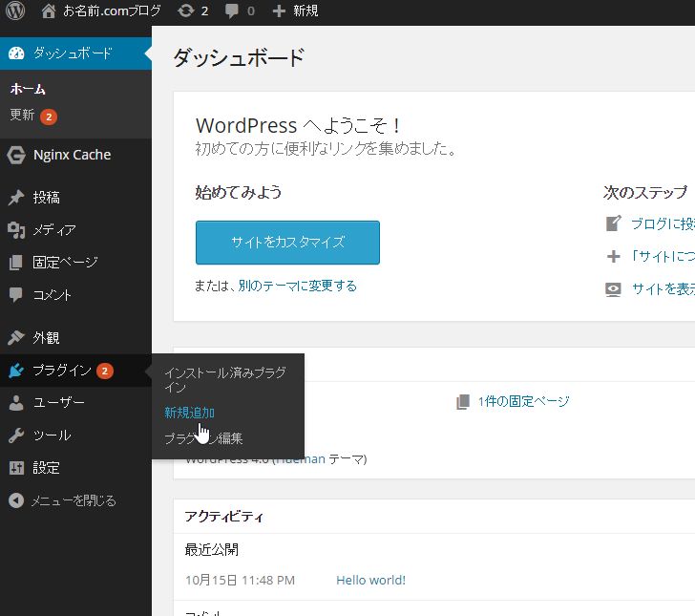Click the orange updates badge next to 更新
Image resolution: width=695 pixels, height=616 pixels.
49,117
